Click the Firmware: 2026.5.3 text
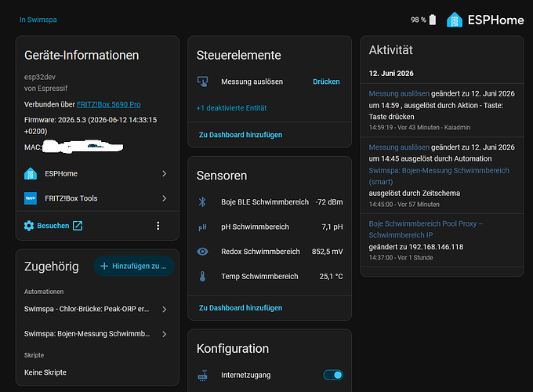533x392 pixels. 90,125
